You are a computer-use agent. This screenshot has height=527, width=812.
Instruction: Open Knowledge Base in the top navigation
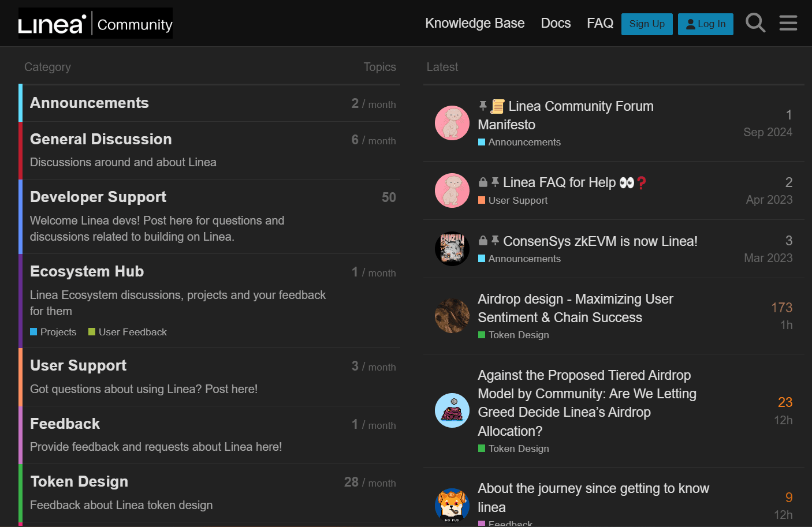[475, 23]
